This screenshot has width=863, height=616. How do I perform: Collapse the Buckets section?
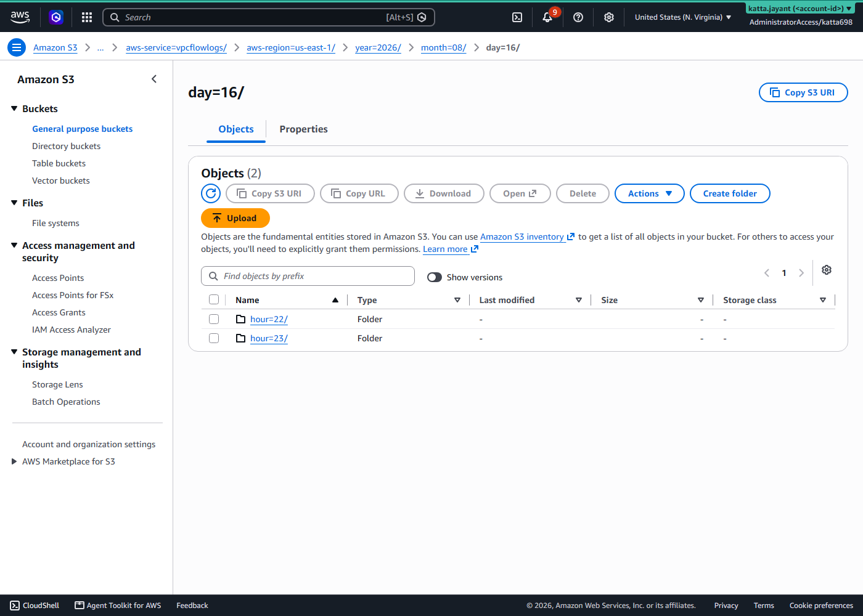[x=14, y=108]
